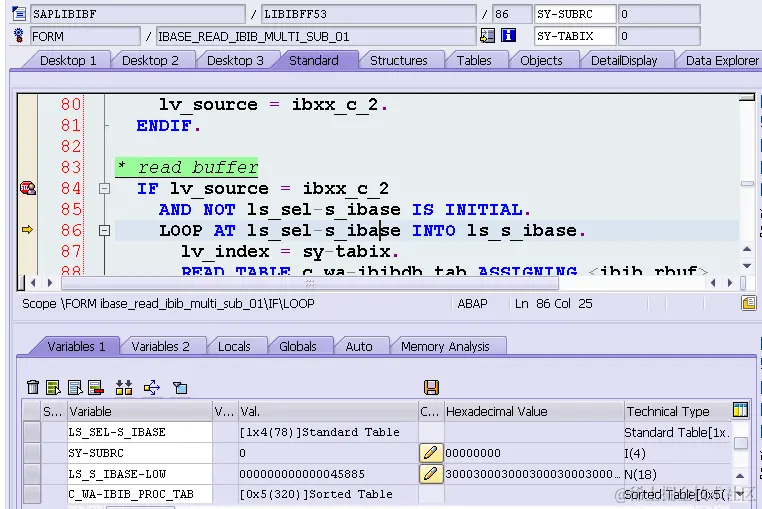Click the editor's left scroll arrow at bottom left

[x=33, y=282]
